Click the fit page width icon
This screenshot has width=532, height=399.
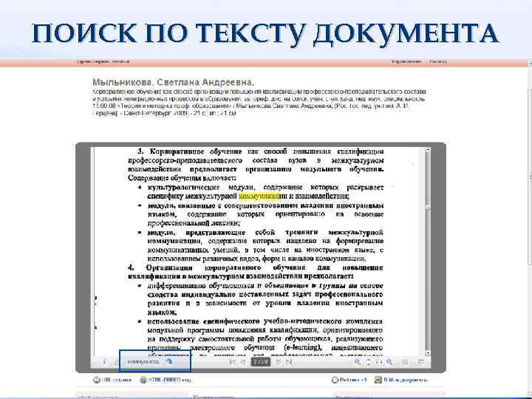pyautogui.click(x=379, y=362)
